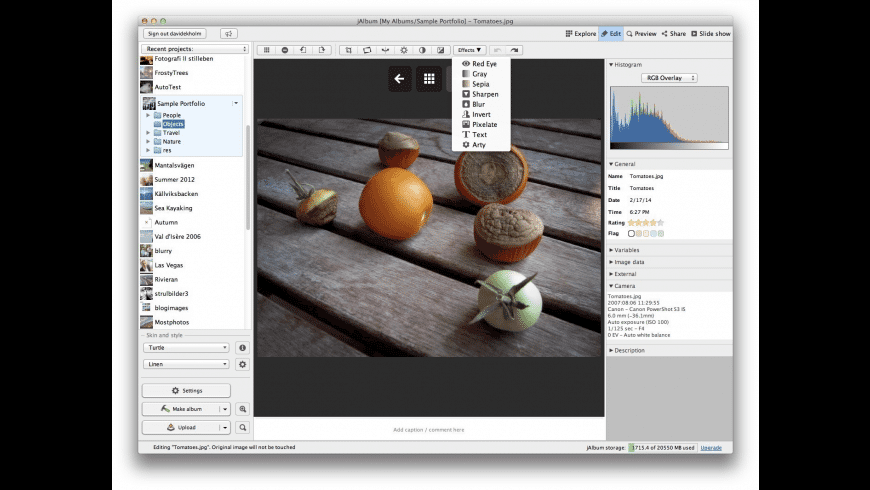870x490 pixels.
Task: Open the RGB Overlay dropdown
Action: [x=669, y=77]
